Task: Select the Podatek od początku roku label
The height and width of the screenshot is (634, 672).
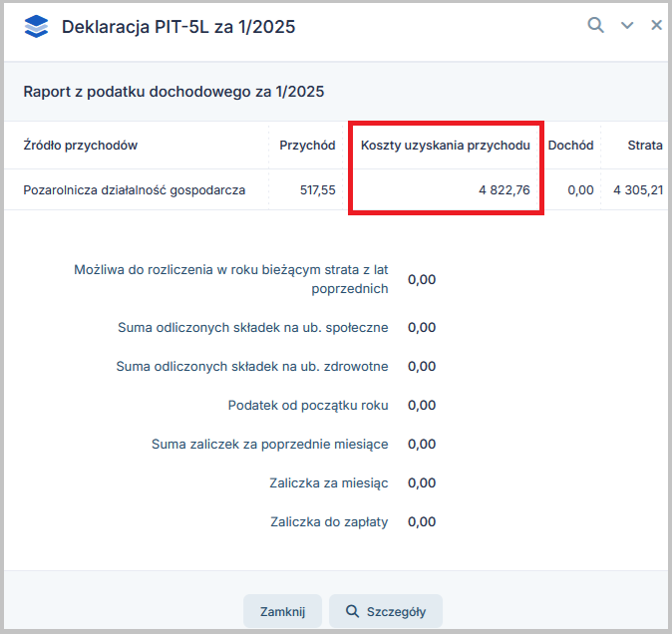Action: (x=307, y=405)
